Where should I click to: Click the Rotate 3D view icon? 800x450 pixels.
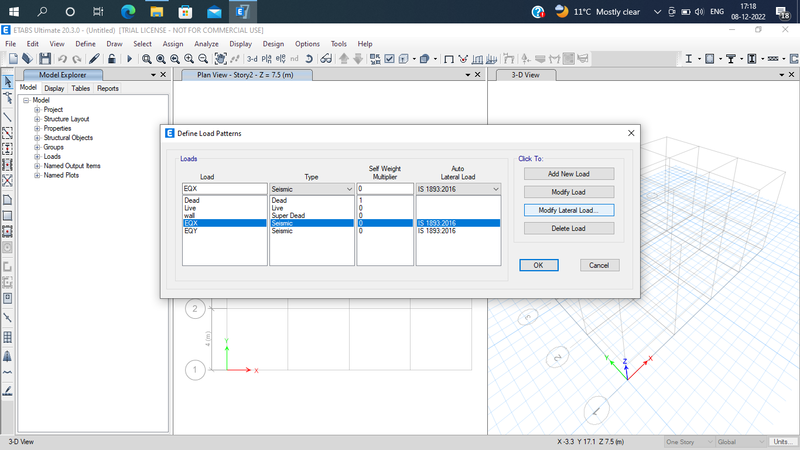coord(309,59)
